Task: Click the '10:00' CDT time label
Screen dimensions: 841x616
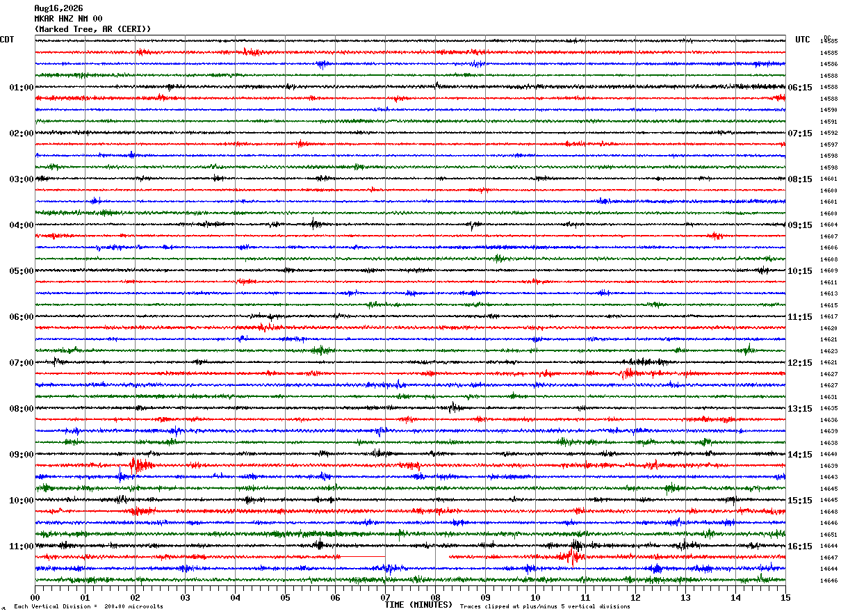Action: [22, 501]
